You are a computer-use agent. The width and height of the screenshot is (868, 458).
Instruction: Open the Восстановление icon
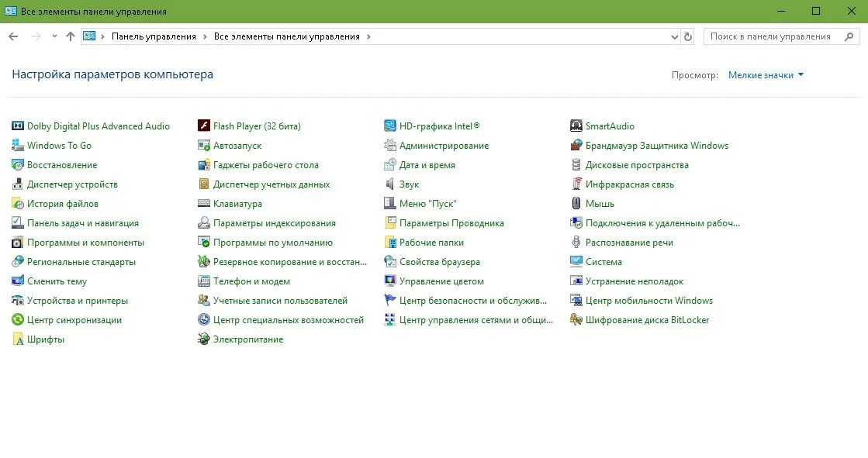[18, 165]
